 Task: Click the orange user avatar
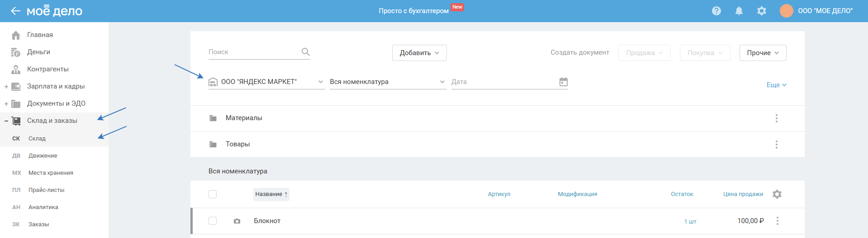click(787, 11)
